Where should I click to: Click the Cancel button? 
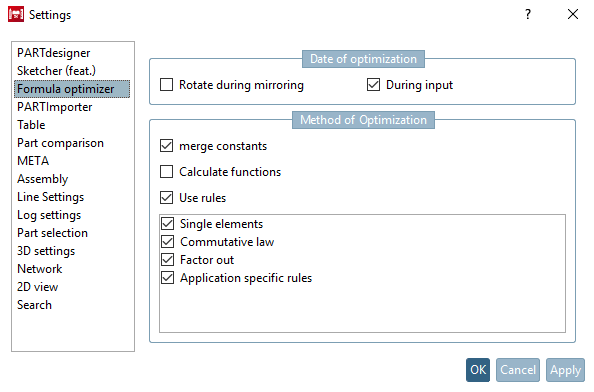click(x=518, y=370)
